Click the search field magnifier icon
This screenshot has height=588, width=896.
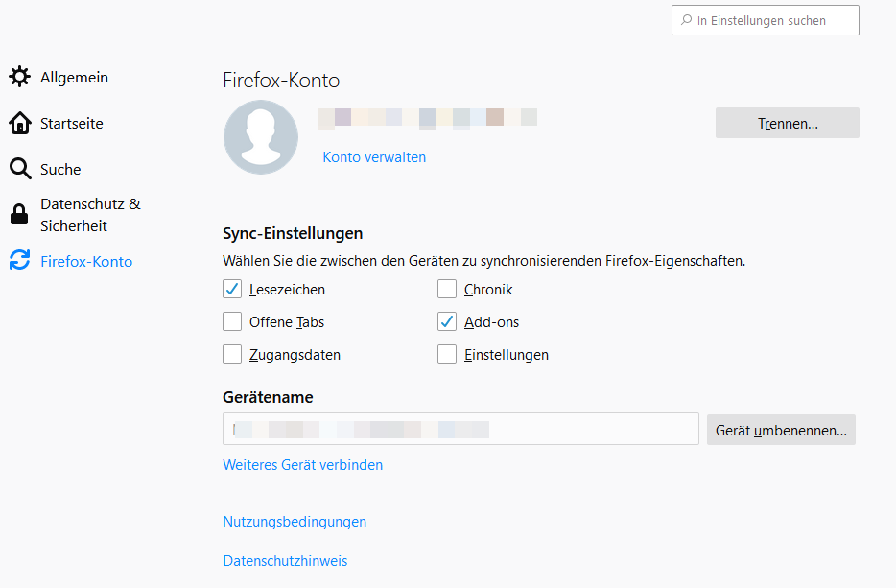686,20
